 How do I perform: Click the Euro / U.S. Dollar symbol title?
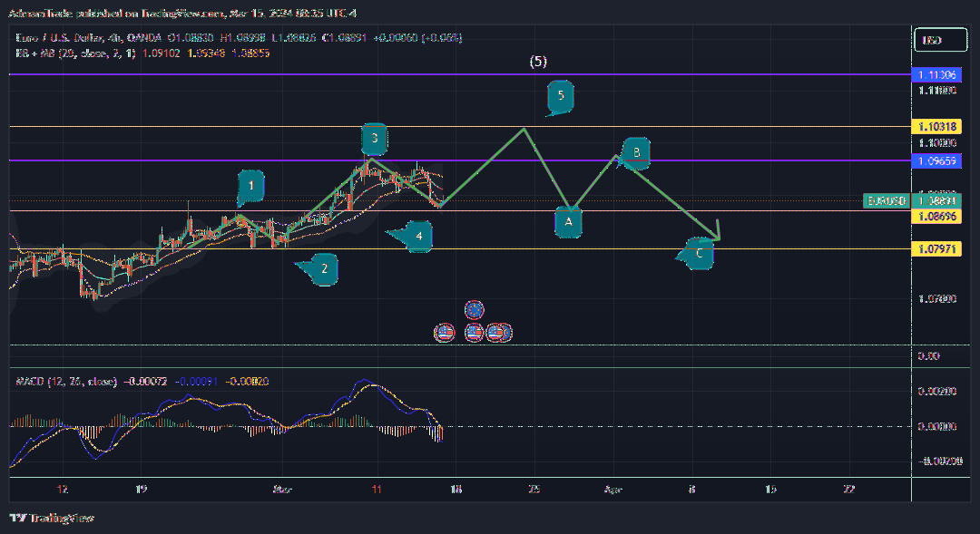(x=87, y=37)
